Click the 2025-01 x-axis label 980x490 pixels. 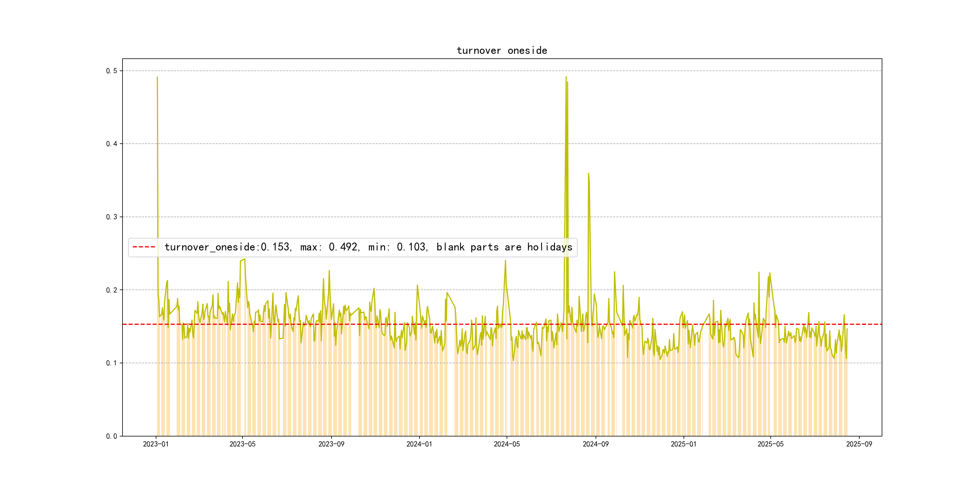pyautogui.click(x=683, y=444)
